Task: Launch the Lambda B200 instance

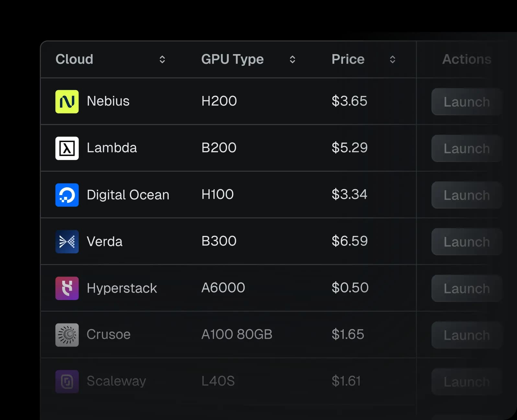Action: (x=466, y=148)
